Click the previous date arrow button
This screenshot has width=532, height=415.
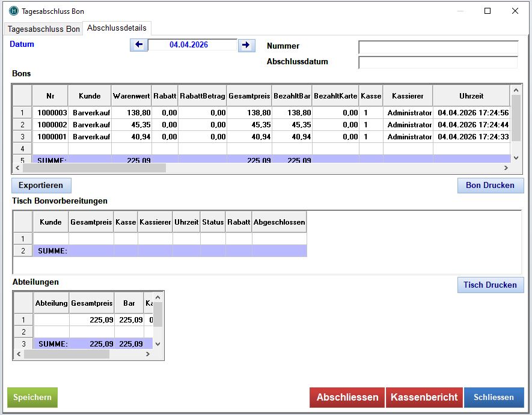pyautogui.click(x=139, y=45)
